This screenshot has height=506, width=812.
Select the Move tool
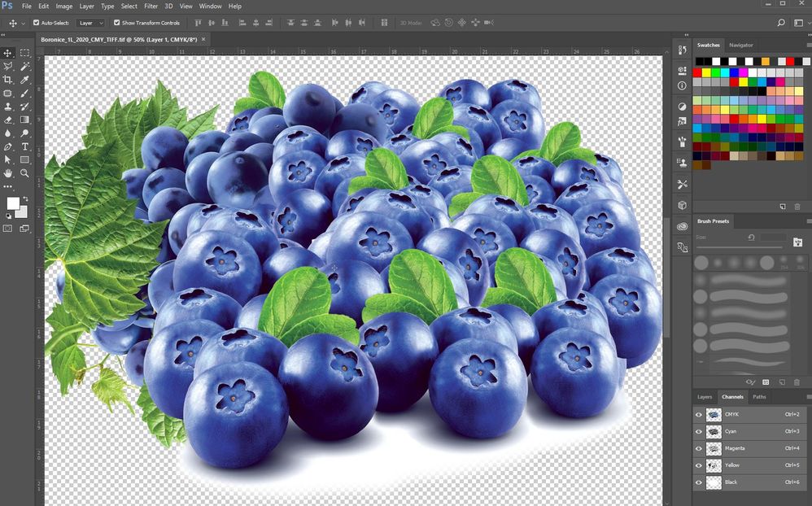(x=8, y=54)
